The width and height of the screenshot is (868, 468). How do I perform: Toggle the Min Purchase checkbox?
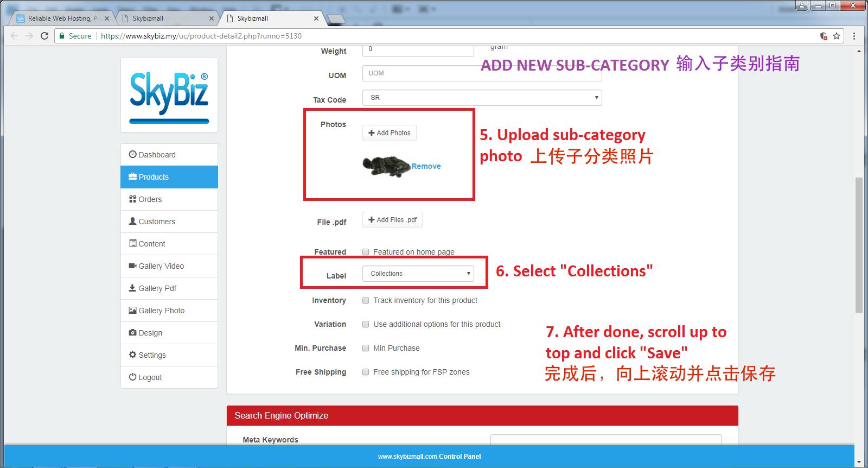[366, 348]
